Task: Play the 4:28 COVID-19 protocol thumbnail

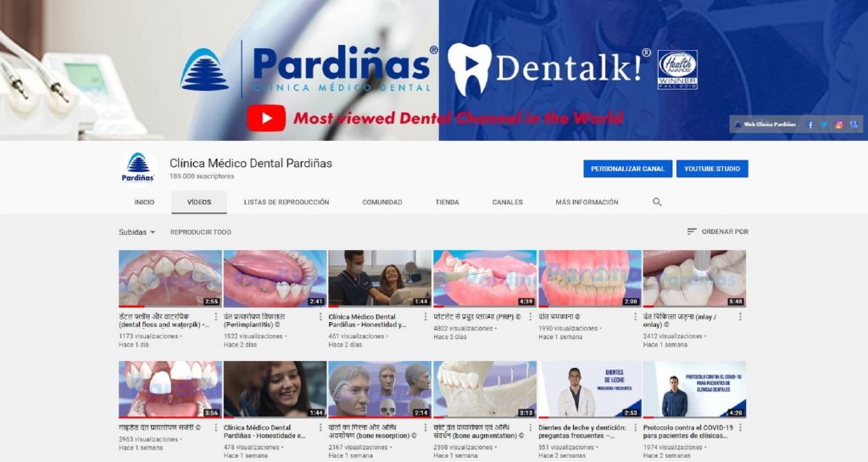Action: point(695,389)
